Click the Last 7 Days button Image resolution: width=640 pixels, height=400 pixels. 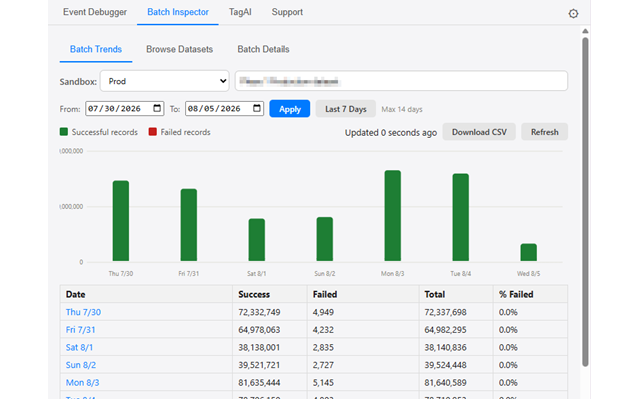tap(346, 109)
